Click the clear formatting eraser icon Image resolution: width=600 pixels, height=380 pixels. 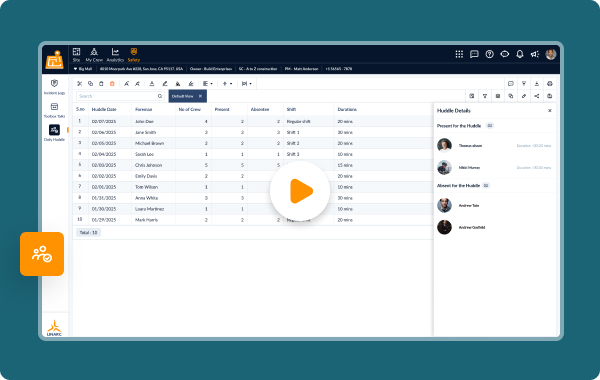191,83
